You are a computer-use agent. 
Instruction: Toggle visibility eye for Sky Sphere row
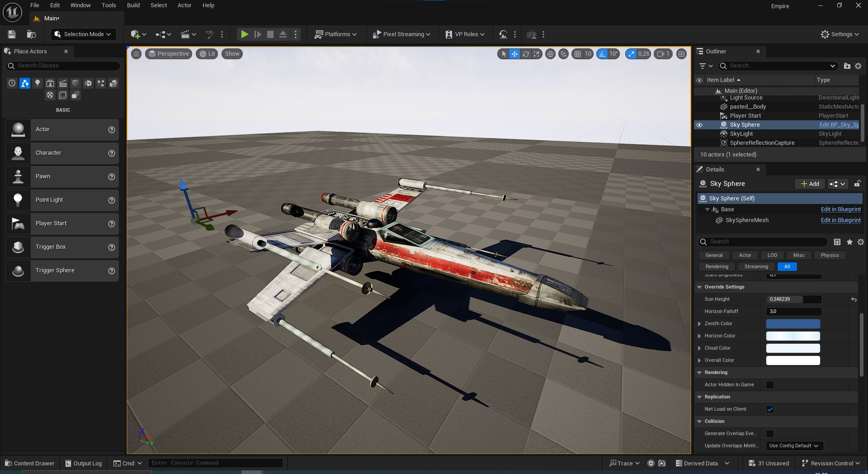pyautogui.click(x=699, y=125)
